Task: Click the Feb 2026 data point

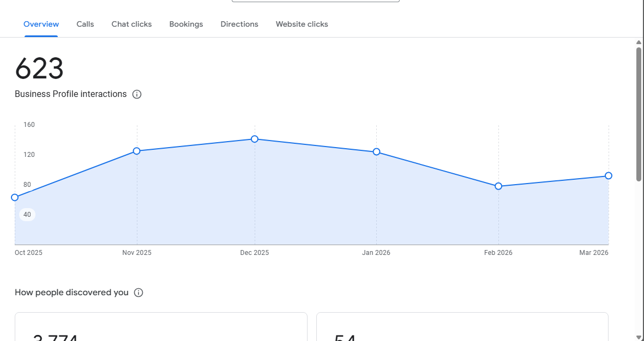Action: click(x=498, y=186)
